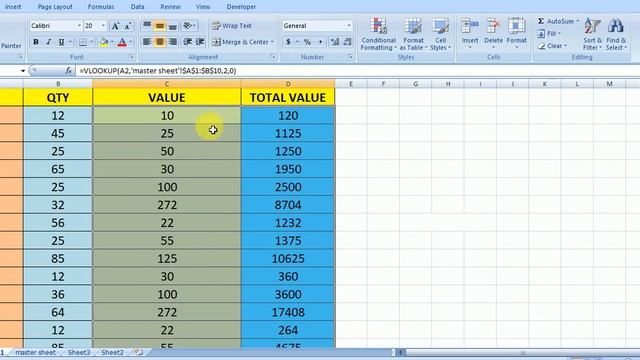Switch to master sheet tab

36,352
